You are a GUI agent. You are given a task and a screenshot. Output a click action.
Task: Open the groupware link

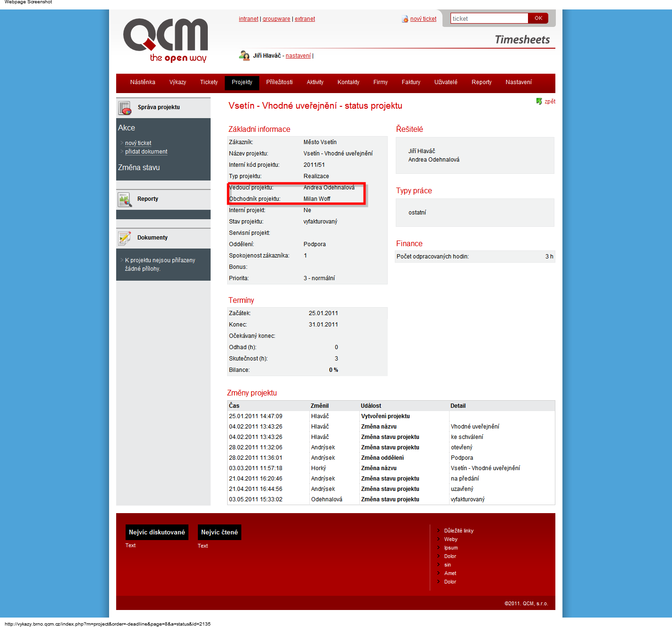pos(276,19)
